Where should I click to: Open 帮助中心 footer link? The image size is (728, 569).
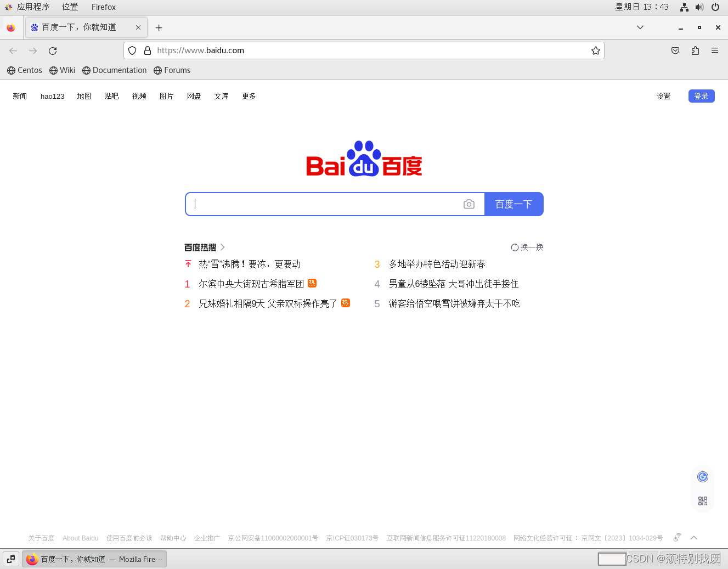point(173,538)
